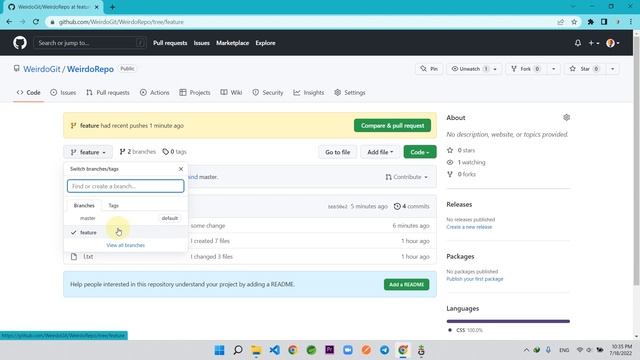
Task: Open Visual Studio Code from taskbar
Action: point(274,350)
